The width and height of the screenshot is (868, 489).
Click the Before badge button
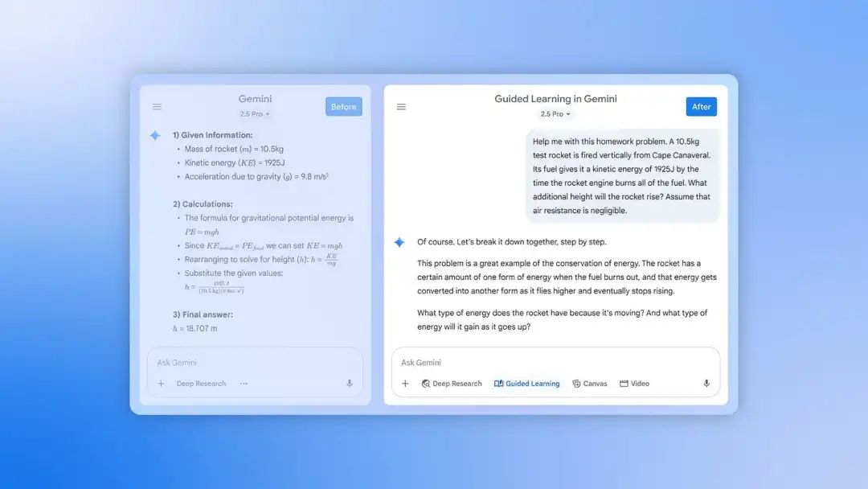[x=344, y=107]
